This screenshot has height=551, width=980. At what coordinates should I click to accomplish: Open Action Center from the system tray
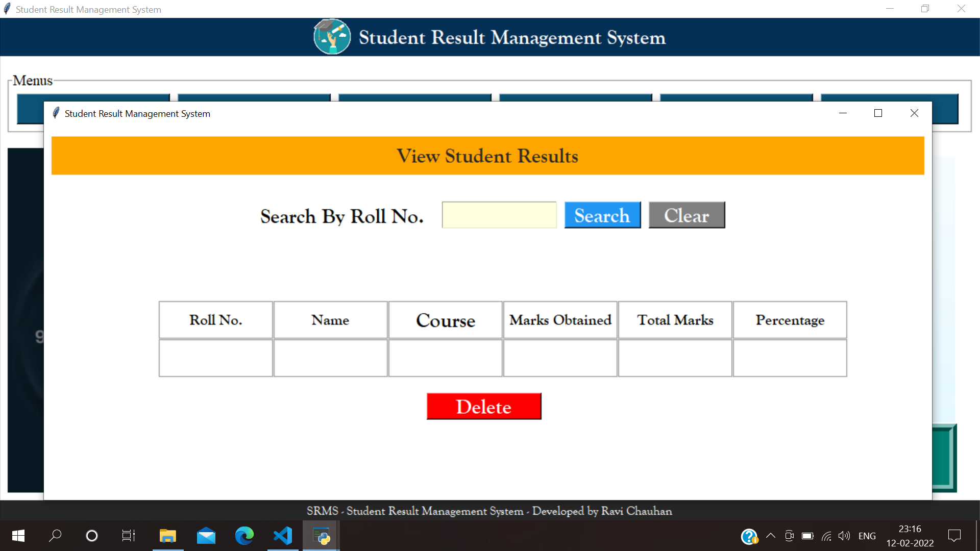point(954,536)
